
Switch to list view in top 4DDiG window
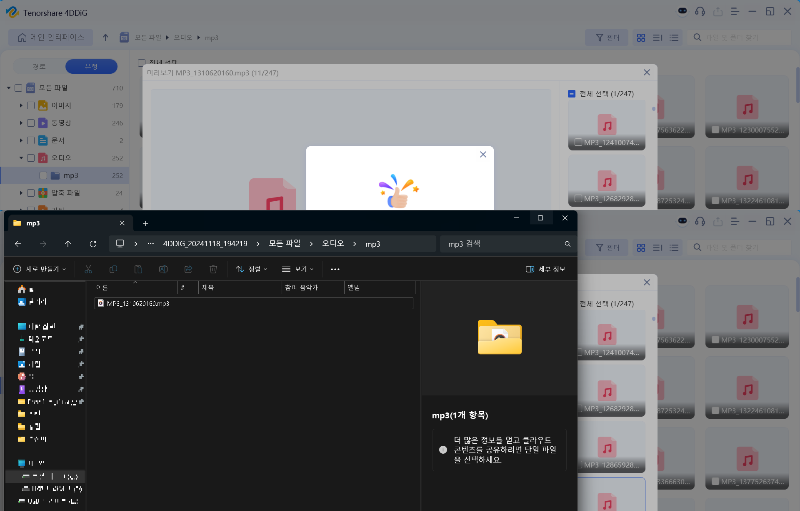point(674,38)
